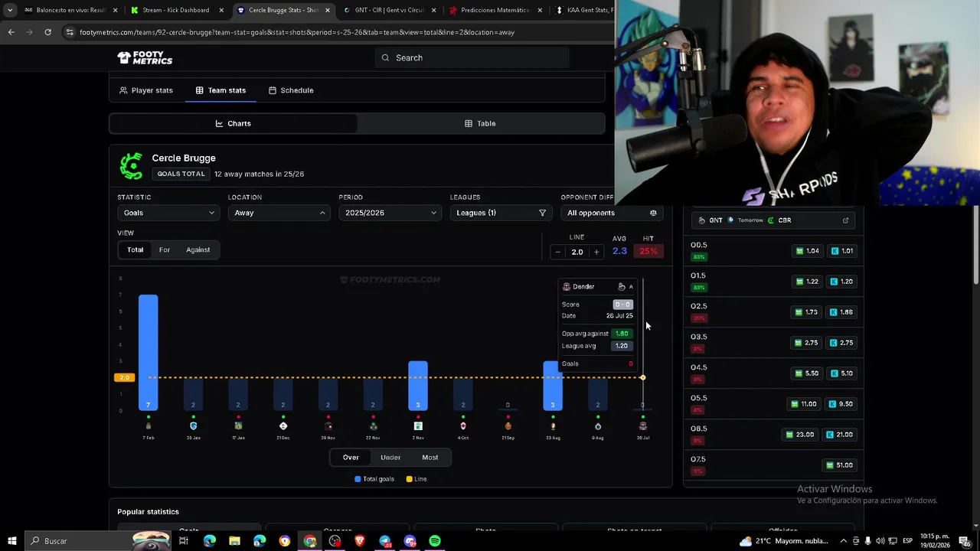
Task: Click the O0.5 Kick 1.01 odds button
Action: 841,251
